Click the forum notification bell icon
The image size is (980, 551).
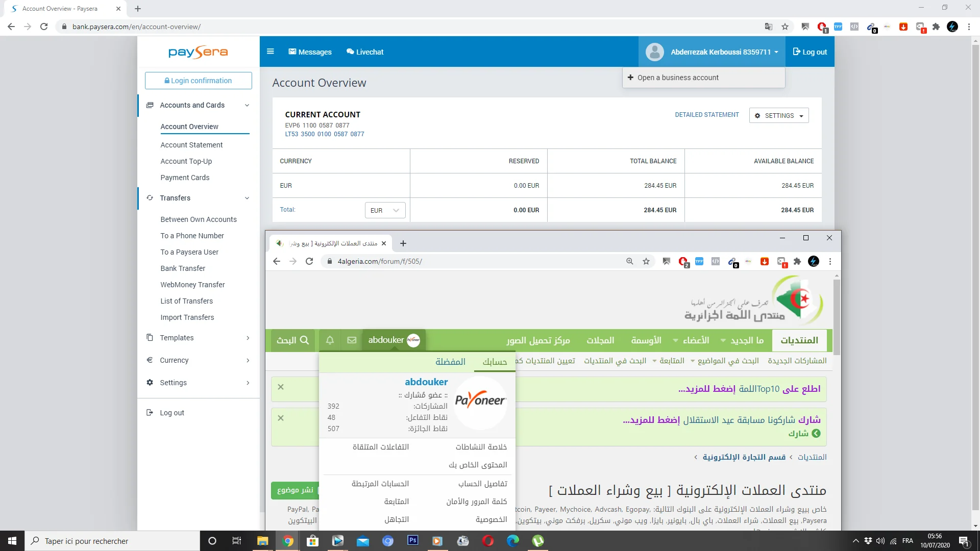(x=330, y=340)
